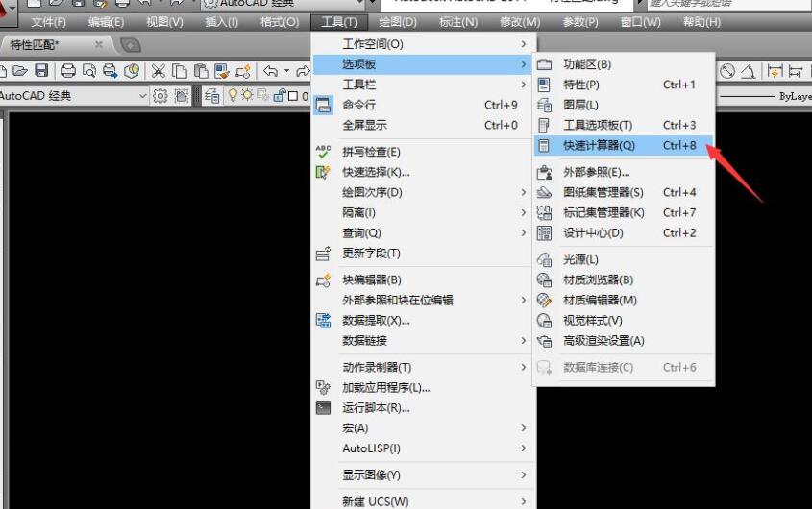812x509 pixels.
Task: Choose 图层(L) from palettes submenu
Action: click(x=624, y=105)
